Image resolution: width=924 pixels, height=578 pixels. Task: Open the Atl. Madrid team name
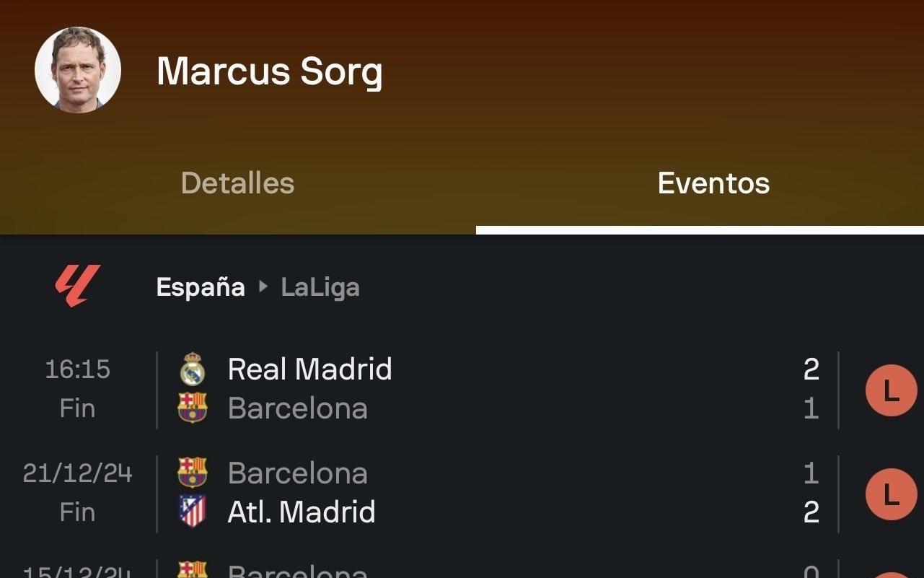[302, 512]
